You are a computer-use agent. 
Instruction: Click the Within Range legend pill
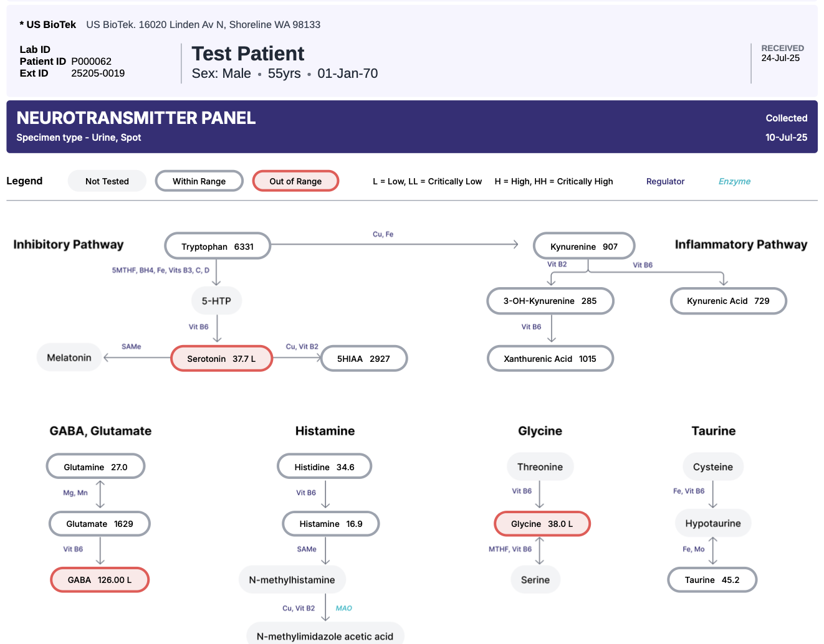click(199, 181)
